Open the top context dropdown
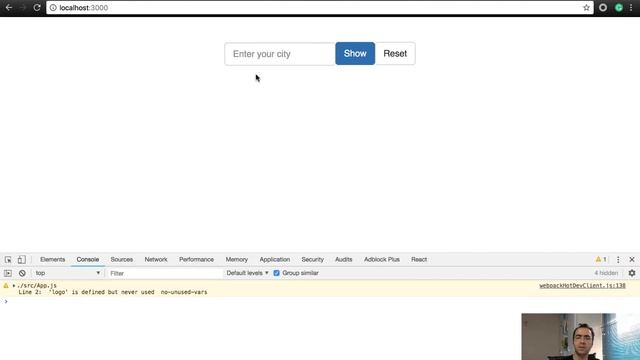The image size is (640, 360). click(x=67, y=273)
